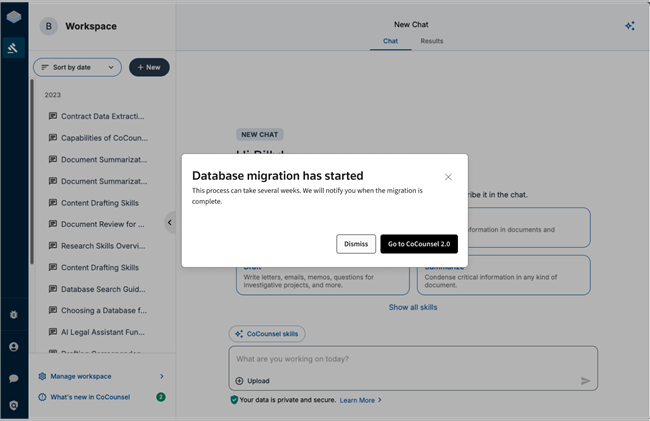
Task: Click the sparkle icon in top-right corner
Action: coord(629,26)
